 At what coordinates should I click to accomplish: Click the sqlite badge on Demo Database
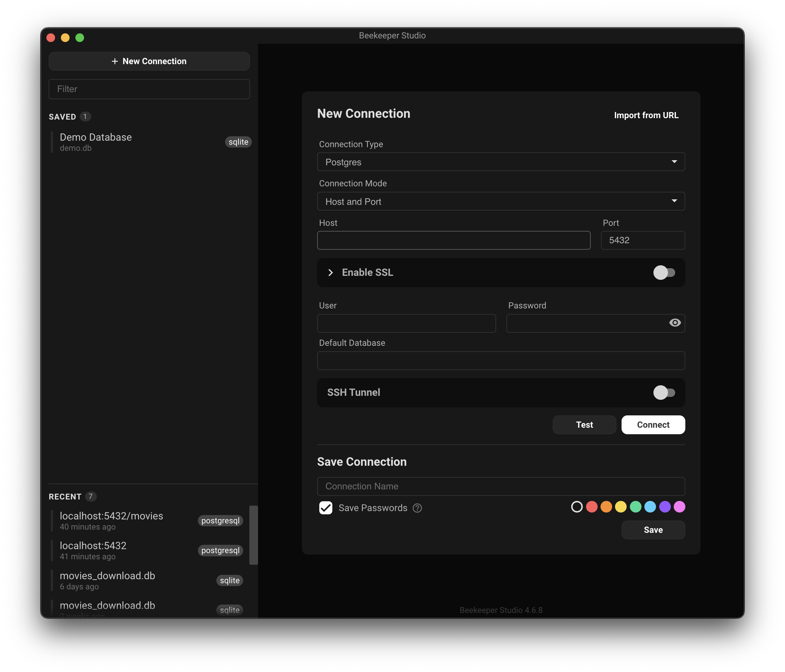pos(238,142)
